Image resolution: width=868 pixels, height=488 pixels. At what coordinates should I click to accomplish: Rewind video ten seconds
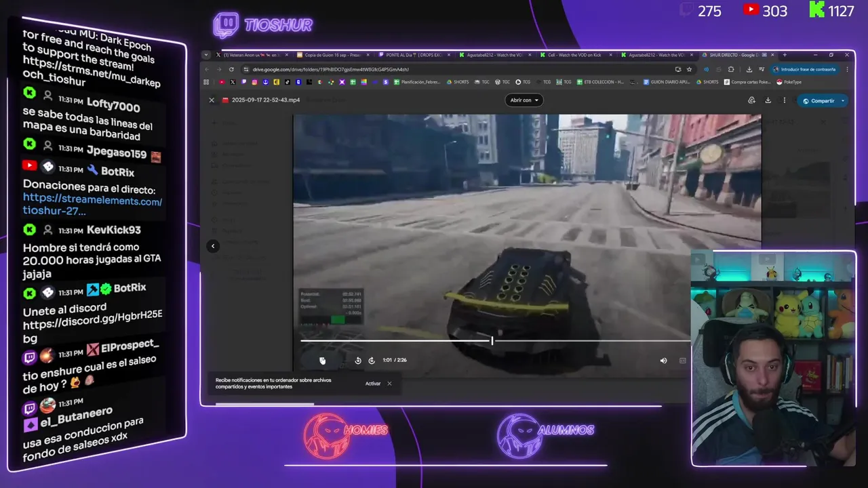pos(358,361)
